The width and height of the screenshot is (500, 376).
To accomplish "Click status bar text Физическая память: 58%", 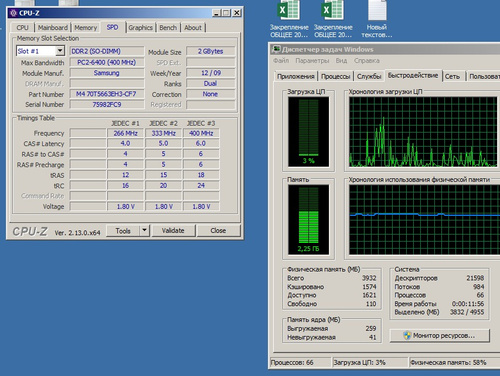I will pos(448,362).
